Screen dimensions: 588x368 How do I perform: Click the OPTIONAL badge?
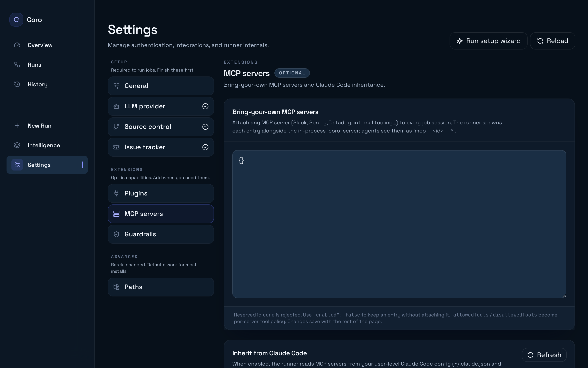(292, 73)
